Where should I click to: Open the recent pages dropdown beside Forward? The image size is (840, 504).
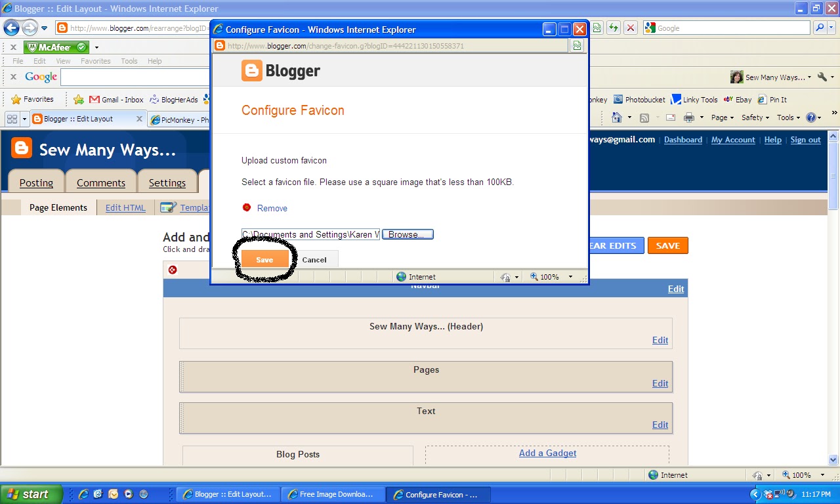click(45, 28)
